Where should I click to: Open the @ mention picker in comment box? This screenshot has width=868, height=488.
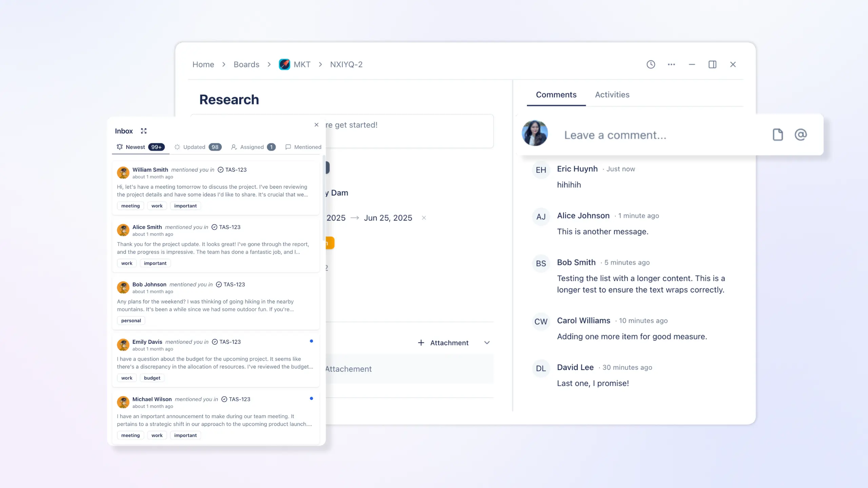pyautogui.click(x=800, y=135)
